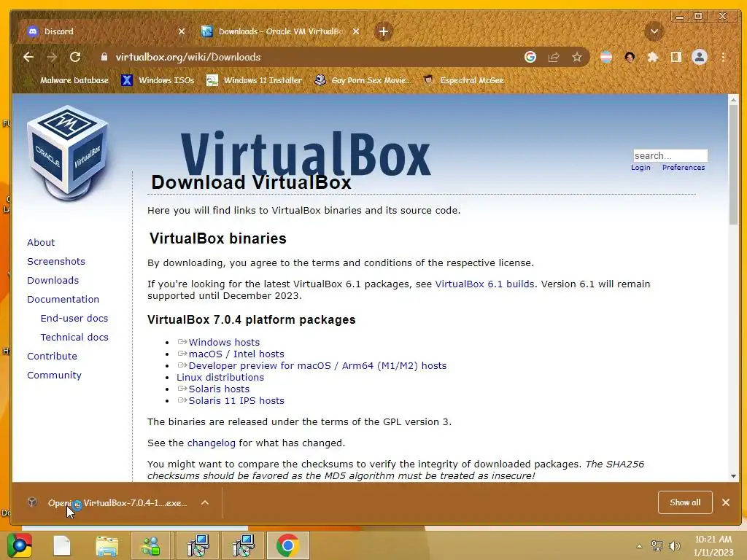Click the VirtualBox cube logo

pos(68,152)
